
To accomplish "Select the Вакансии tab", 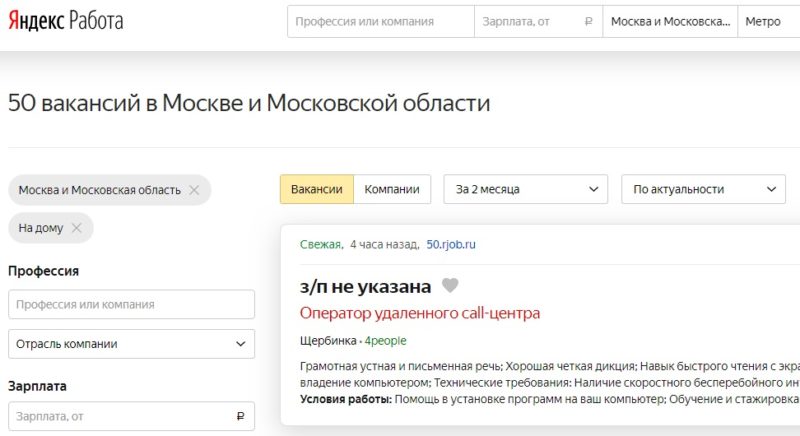I will point(316,189).
